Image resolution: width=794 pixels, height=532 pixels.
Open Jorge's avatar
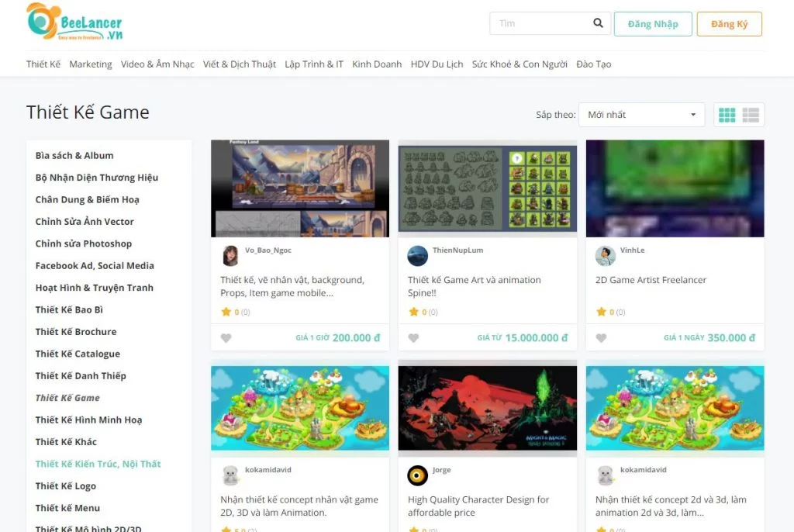click(417, 475)
